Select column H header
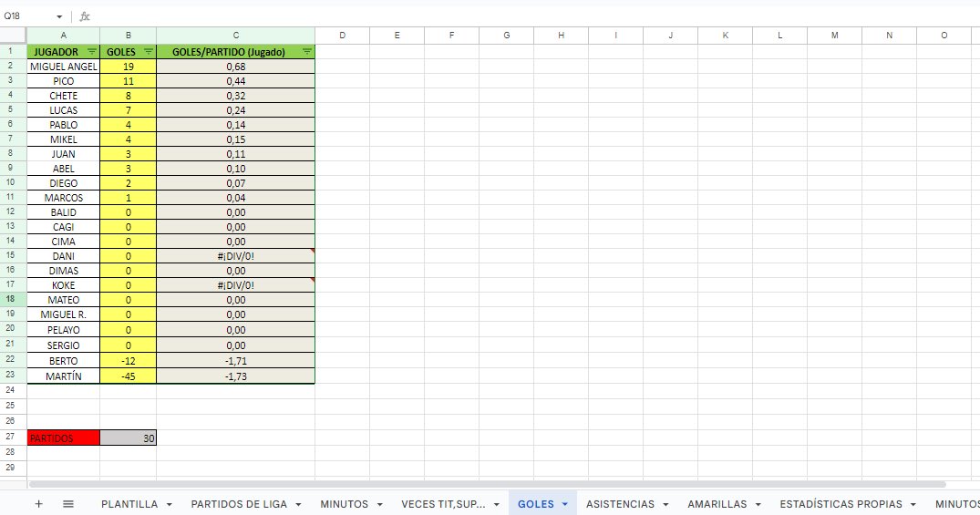The height and width of the screenshot is (515, 980). click(561, 36)
